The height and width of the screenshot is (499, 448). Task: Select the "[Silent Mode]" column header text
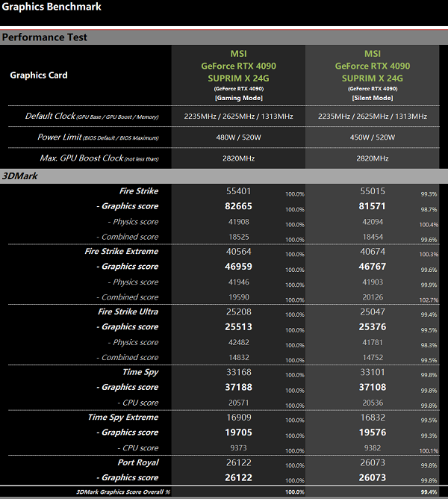373,98
